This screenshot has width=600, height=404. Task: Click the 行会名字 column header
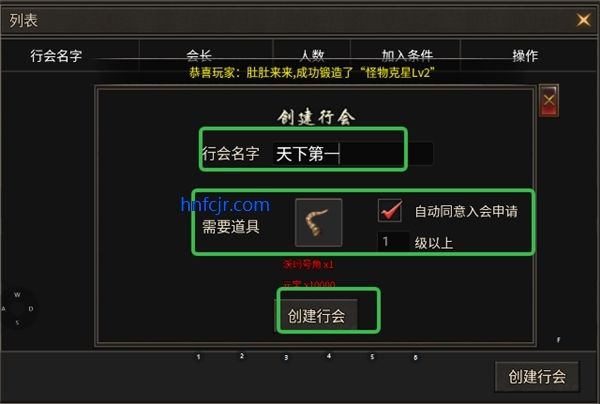(x=56, y=56)
